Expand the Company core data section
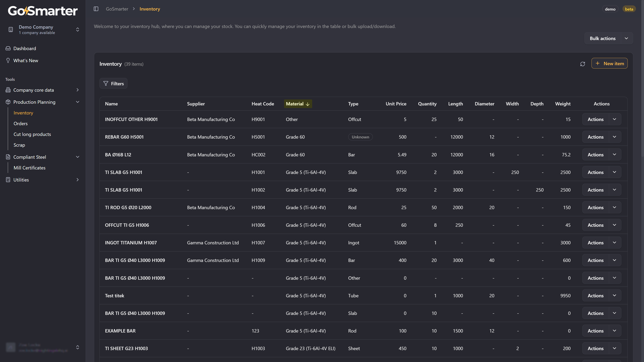Image resolution: width=644 pixels, height=362 pixels. tap(77, 90)
